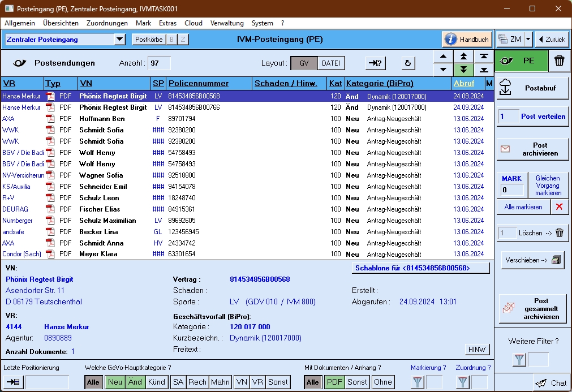Jump to list end with double-down arrow
Viewport: 572px width, 392px height.
coord(463,70)
